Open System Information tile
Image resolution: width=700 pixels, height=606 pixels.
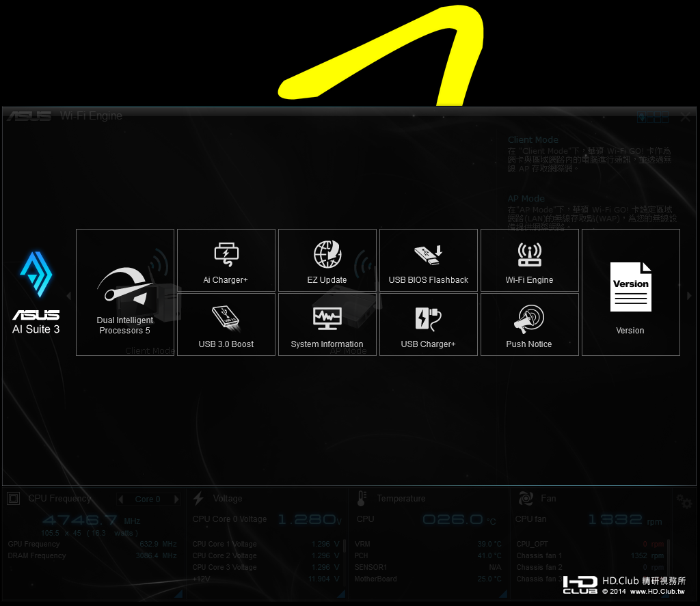coord(327,325)
